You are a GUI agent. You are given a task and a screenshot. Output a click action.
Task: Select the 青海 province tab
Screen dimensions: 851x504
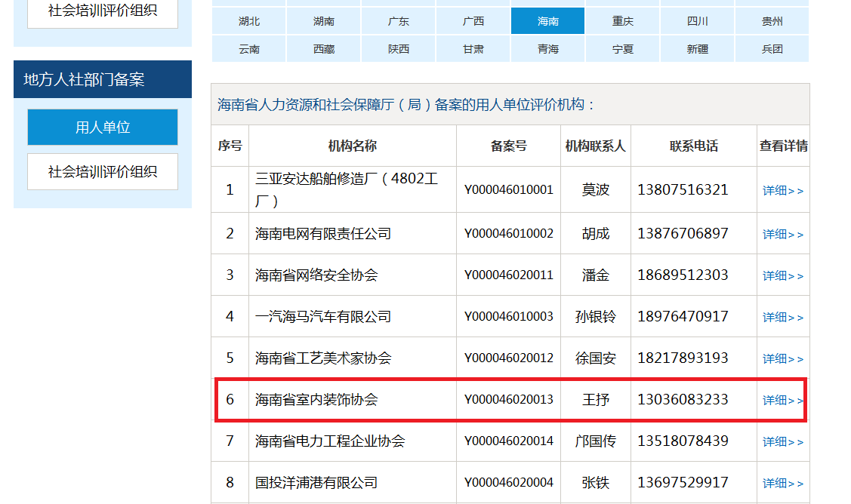547,49
